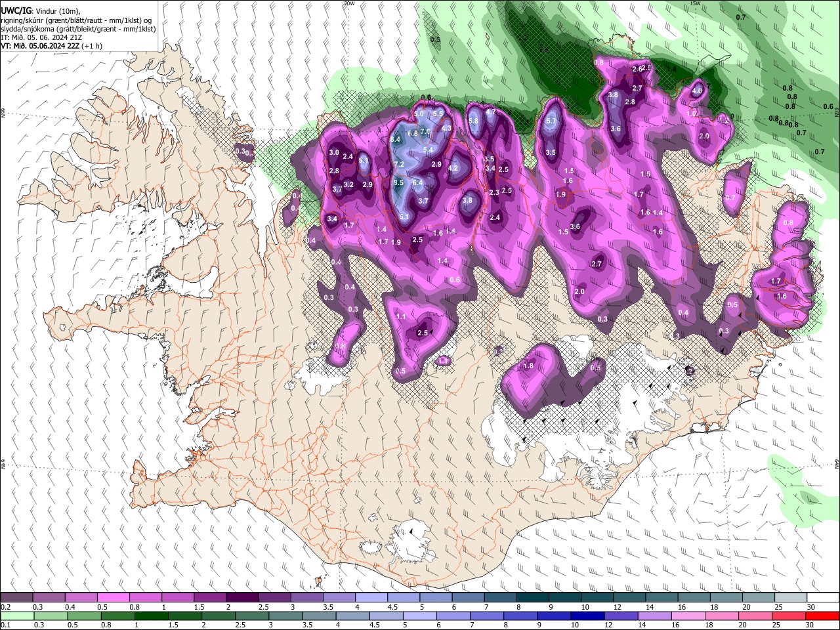The image size is (840, 630).
Task: Select the 6.4 value on the map
Action: click(x=418, y=182)
